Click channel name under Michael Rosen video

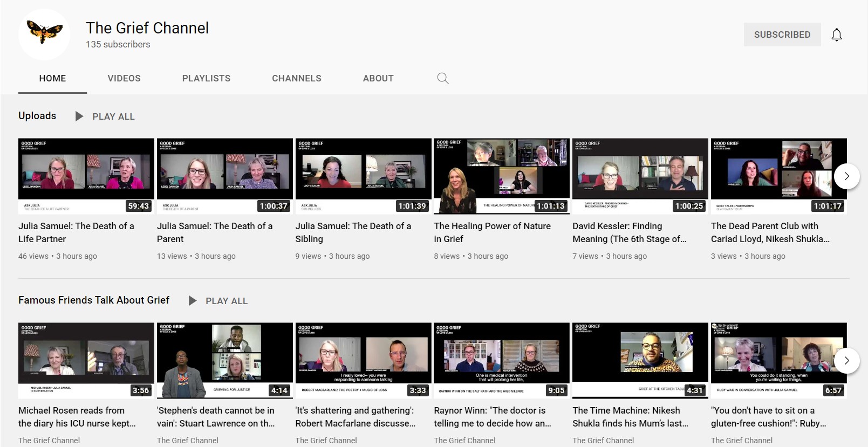point(49,441)
